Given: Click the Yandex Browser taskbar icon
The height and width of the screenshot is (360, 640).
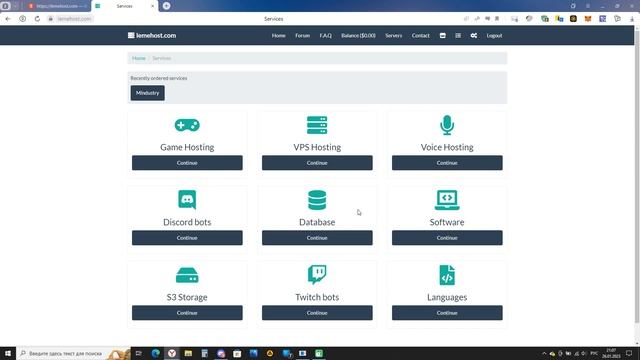Looking at the screenshot, I should (x=172, y=353).
